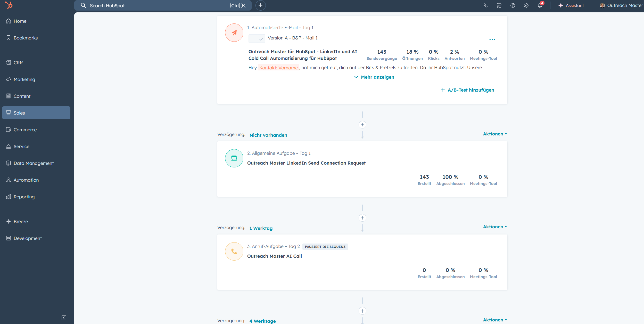Click the HubSpot sprocket logo
The width and height of the screenshot is (644, 324).
9,5
